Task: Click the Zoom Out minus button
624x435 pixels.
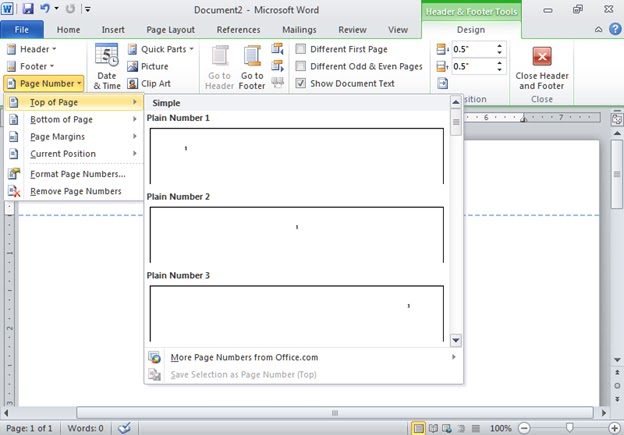Action: pos(524,428)
